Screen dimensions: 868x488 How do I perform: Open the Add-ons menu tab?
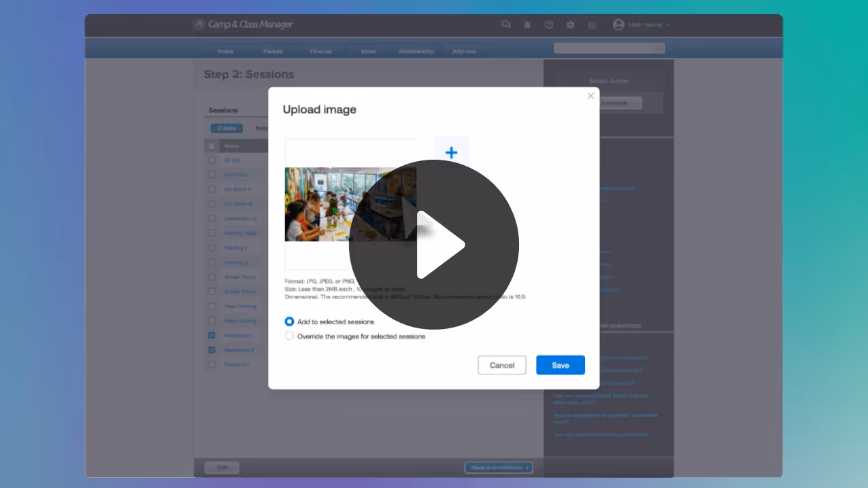(464, 52)
